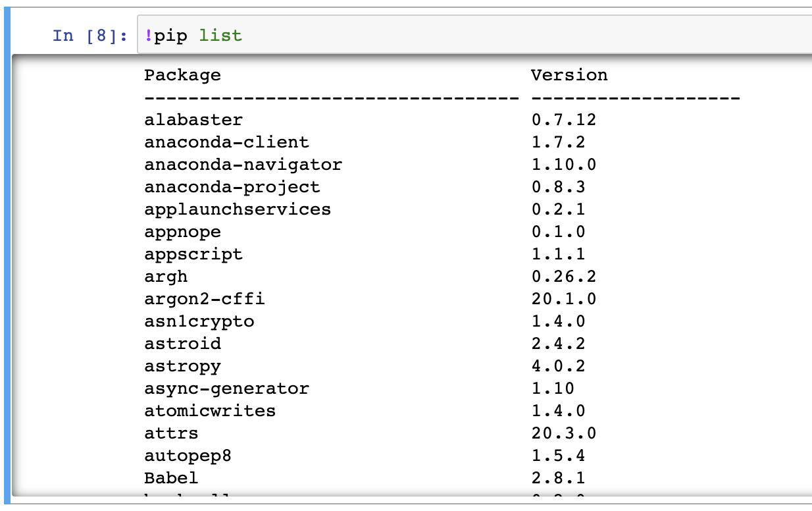Image resolution: width=812 pixels, height=511 pixels.
Task: Click version '2.4.2' of astroid
Action: 559,344
